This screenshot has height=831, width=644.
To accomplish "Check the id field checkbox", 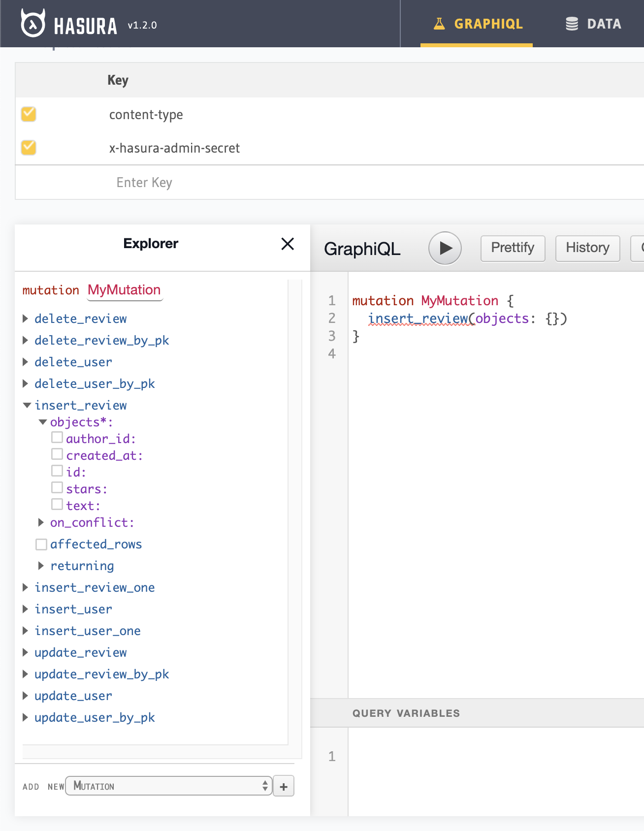I will tap(57, 471).
